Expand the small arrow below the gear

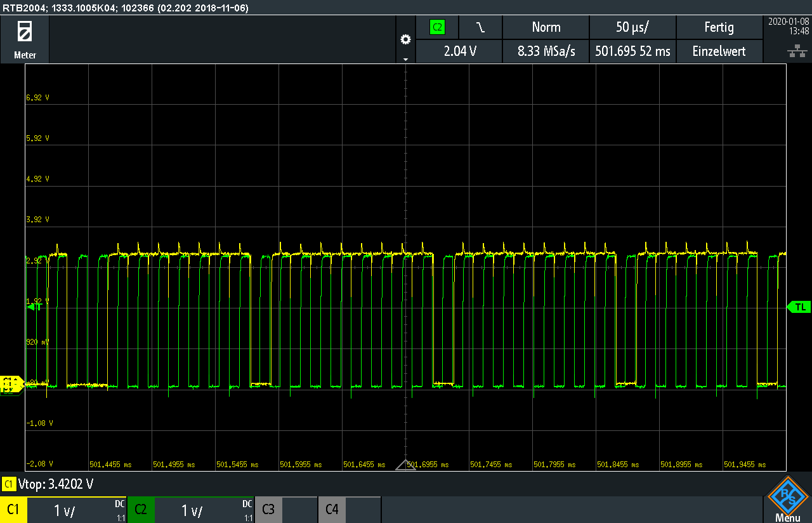point(405,59)
